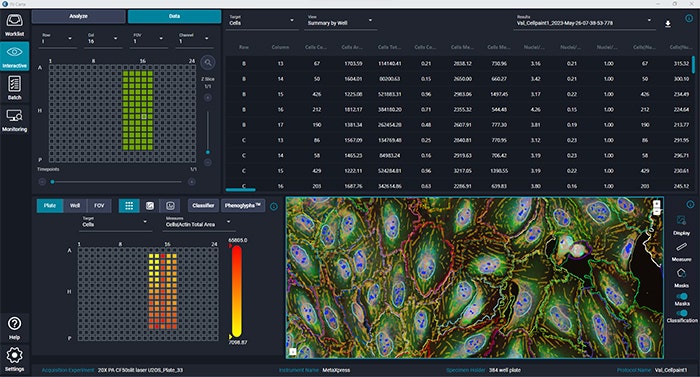Image resolution: width=700 pixels, height=377 pixels.
Task: Select the Measure ruler tool
Action: tap(681, 251)
